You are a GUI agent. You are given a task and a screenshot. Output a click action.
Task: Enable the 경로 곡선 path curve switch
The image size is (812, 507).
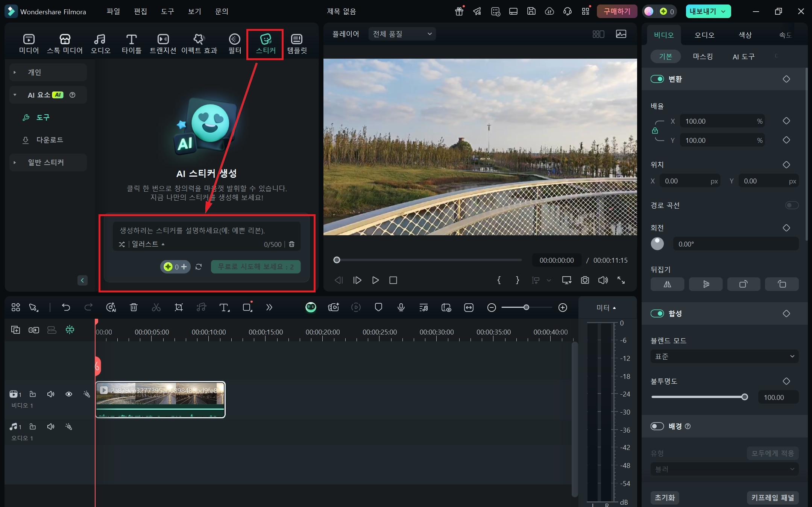pos(792,205)
